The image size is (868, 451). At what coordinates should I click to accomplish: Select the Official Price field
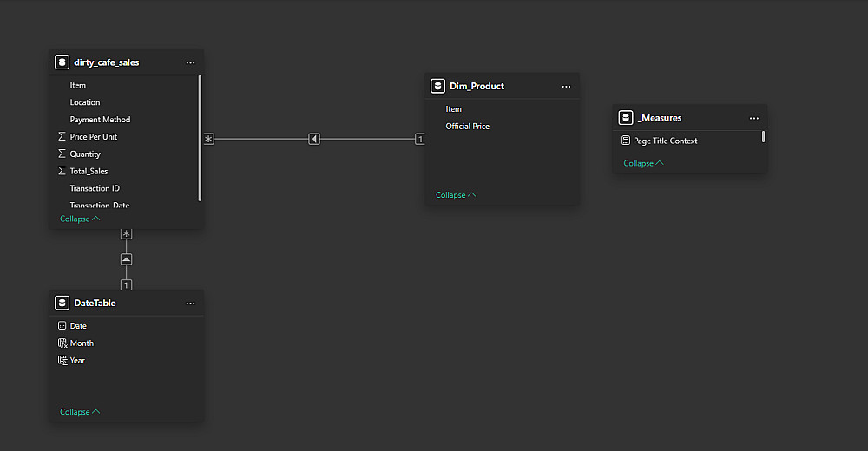467,127
